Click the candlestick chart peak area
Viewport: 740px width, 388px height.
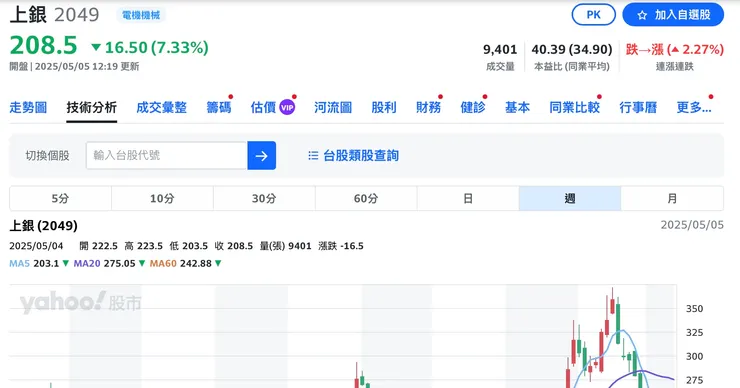[613, 300]
